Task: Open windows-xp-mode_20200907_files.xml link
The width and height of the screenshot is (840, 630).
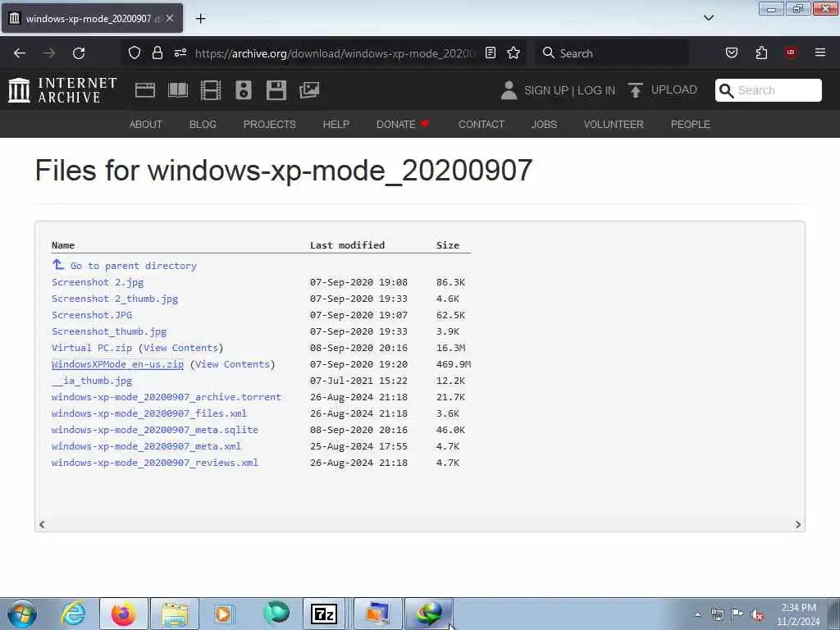Action: click(x=149, y=413)
